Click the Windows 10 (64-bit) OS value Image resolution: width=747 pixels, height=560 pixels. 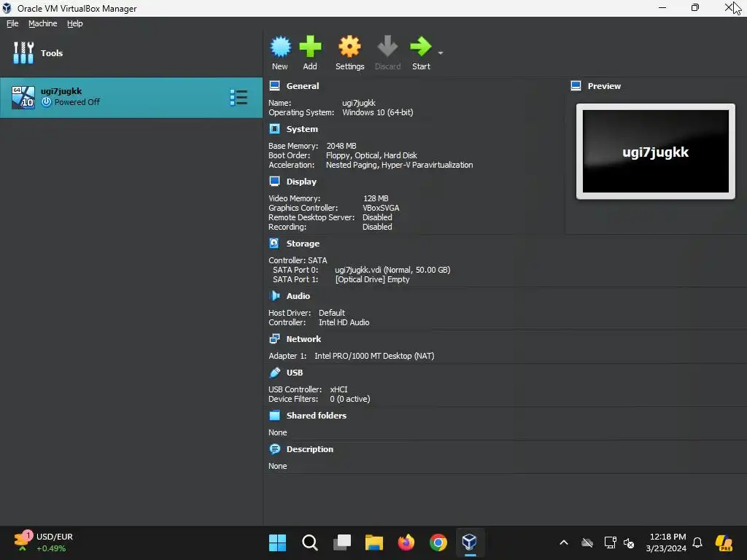pyautogui.click(x=377, y=112)
